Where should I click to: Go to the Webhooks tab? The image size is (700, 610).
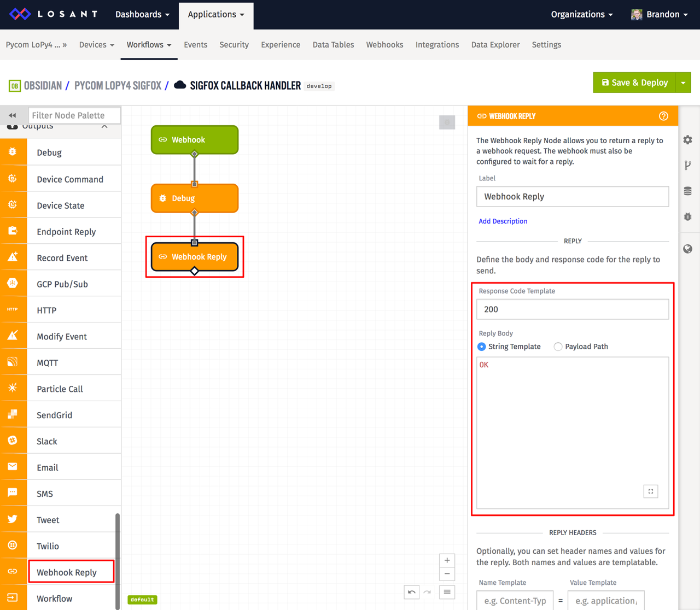click(384, 45)
